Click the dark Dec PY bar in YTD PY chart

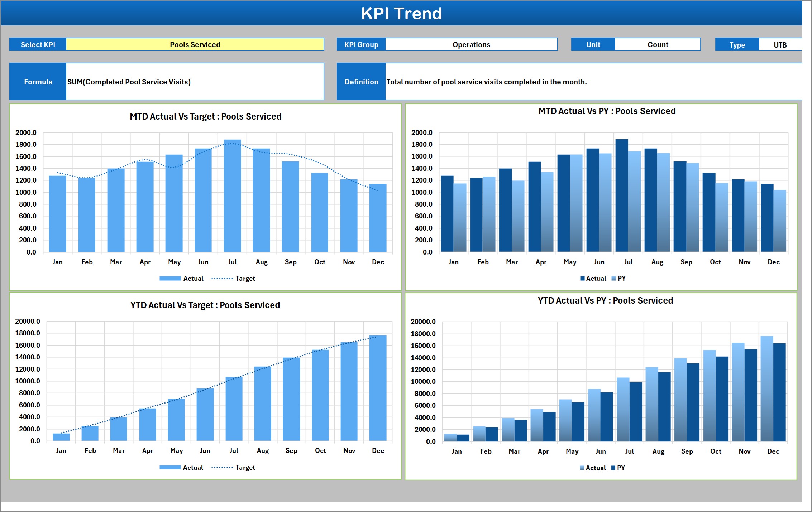click(779, 392)
